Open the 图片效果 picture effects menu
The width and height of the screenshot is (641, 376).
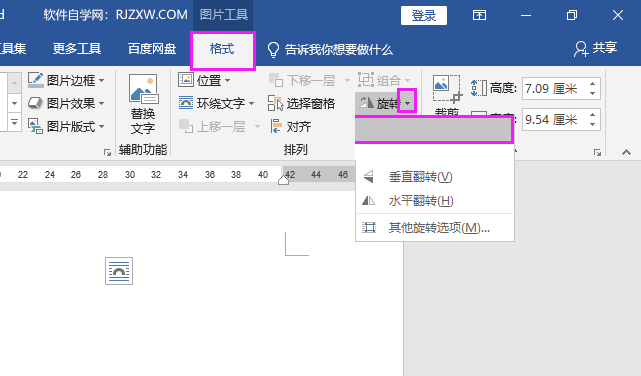click(66, 103)
